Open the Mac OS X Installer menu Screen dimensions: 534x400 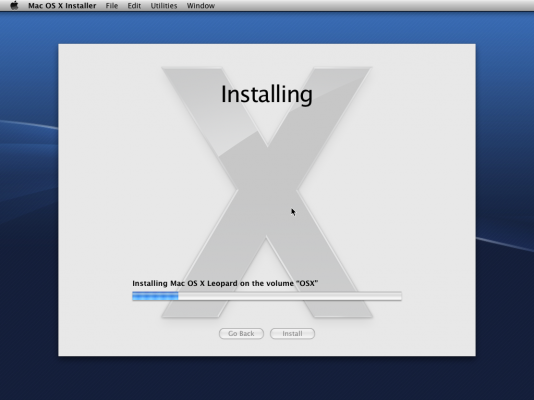pyautogui.click(x=62, y=5)
